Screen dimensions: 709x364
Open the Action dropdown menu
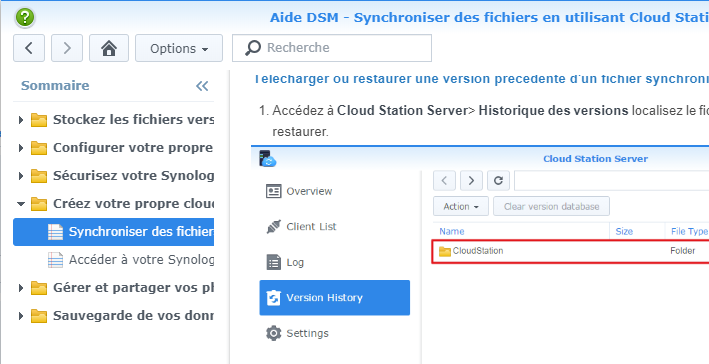pos(461,207)
